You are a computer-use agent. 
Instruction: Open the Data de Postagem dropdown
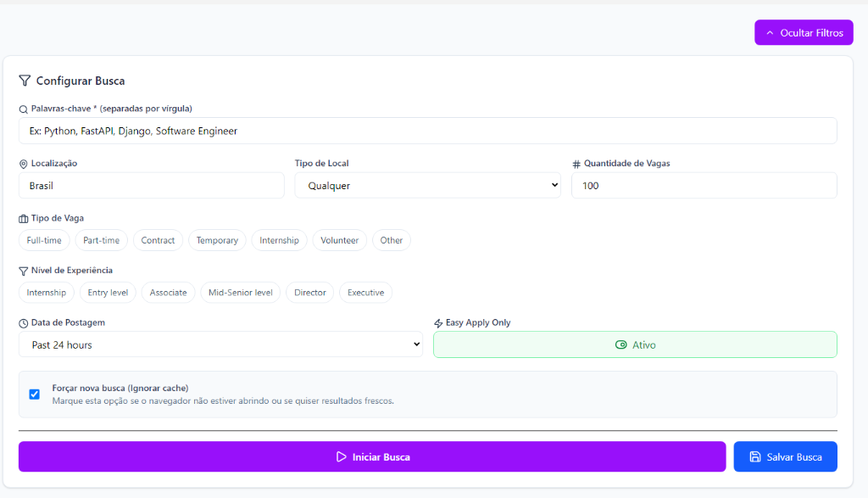pyautogui.click(x=220, y=344)
